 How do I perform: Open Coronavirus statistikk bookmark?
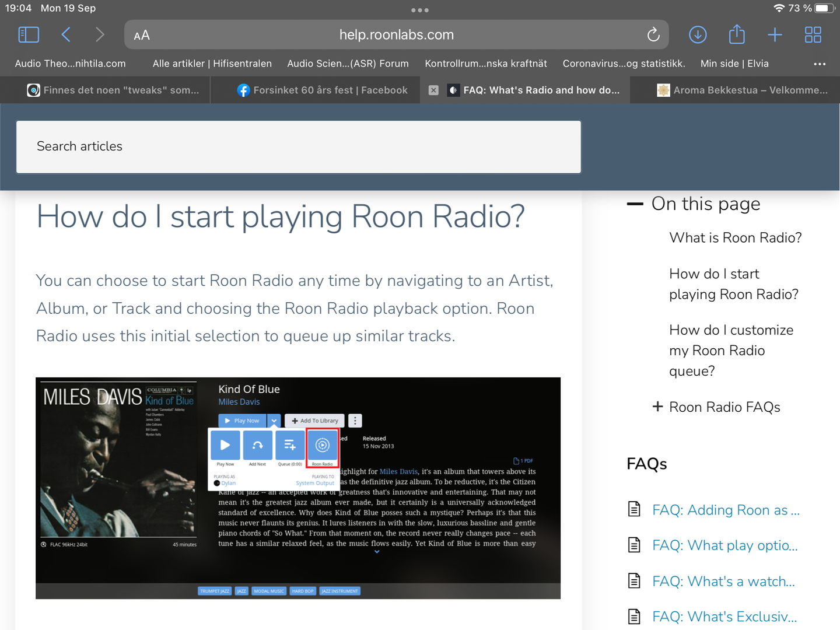(x=624, y=64)
